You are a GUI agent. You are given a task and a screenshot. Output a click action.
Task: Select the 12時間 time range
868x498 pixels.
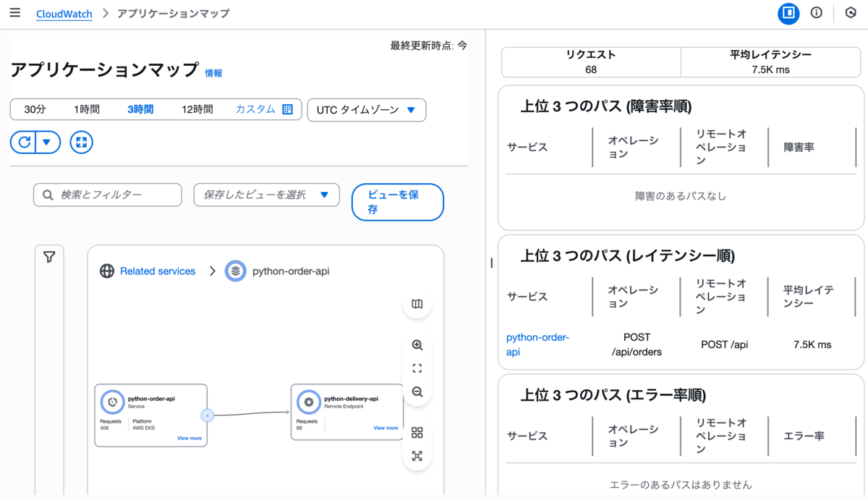(197, 109)
